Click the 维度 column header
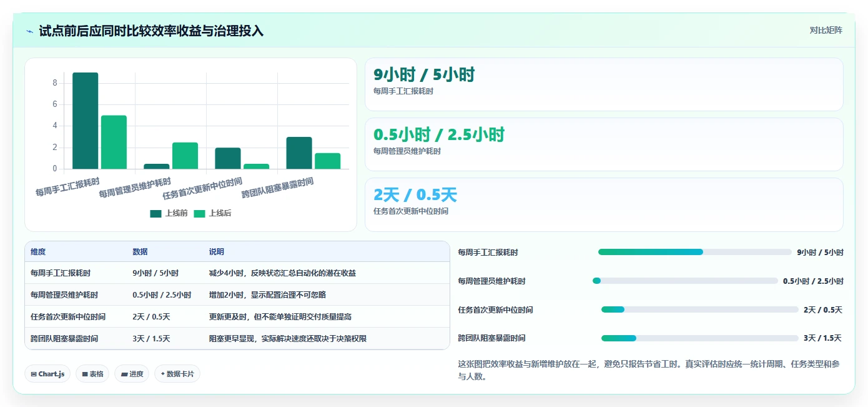 tap(38, 252)
